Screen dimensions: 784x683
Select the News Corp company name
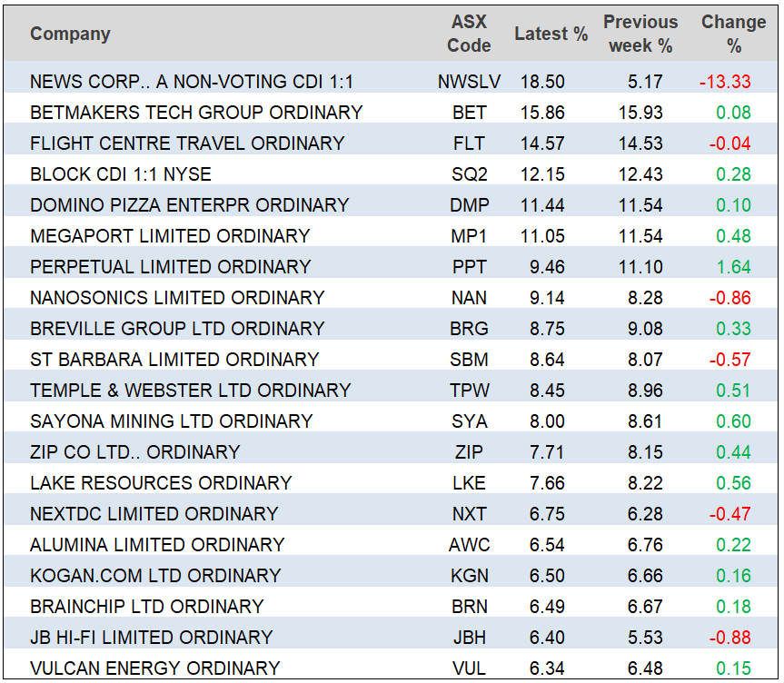(191, 82)
